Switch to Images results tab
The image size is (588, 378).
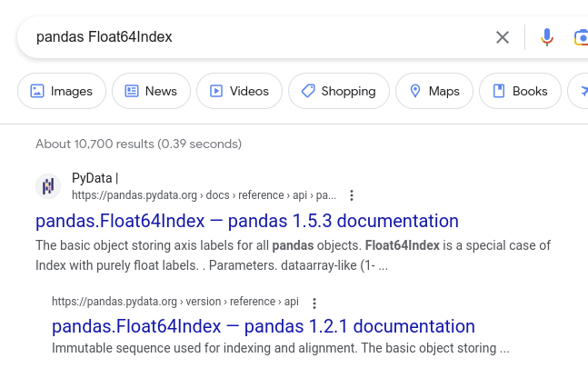point(62,91)
